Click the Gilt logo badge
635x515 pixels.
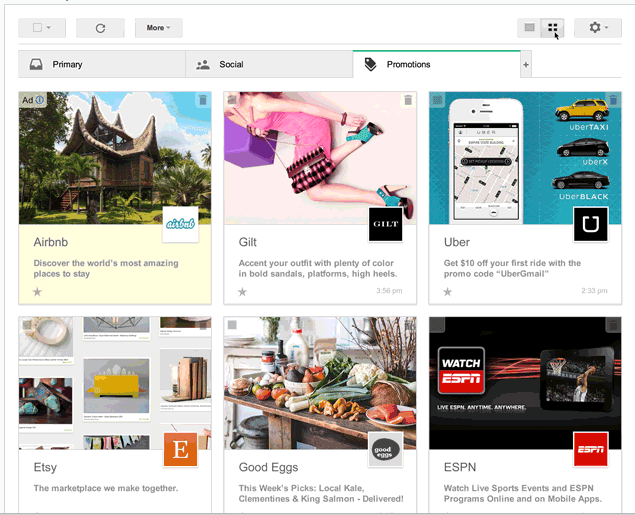[386, 224]
